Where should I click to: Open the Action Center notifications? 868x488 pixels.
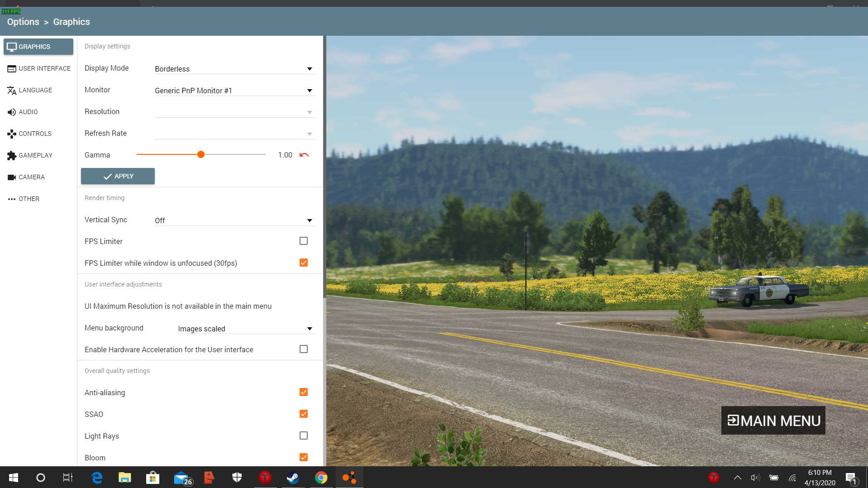tap(851, 478)
